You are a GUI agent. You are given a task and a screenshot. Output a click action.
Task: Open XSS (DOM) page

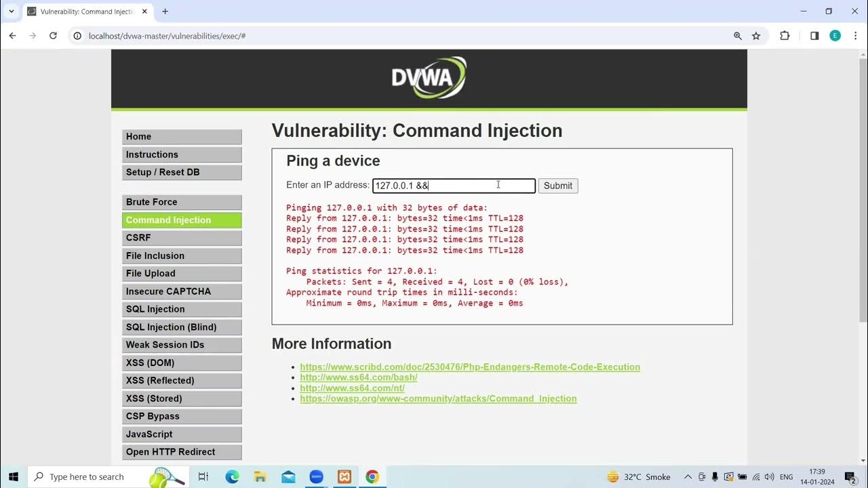(182, 363)
